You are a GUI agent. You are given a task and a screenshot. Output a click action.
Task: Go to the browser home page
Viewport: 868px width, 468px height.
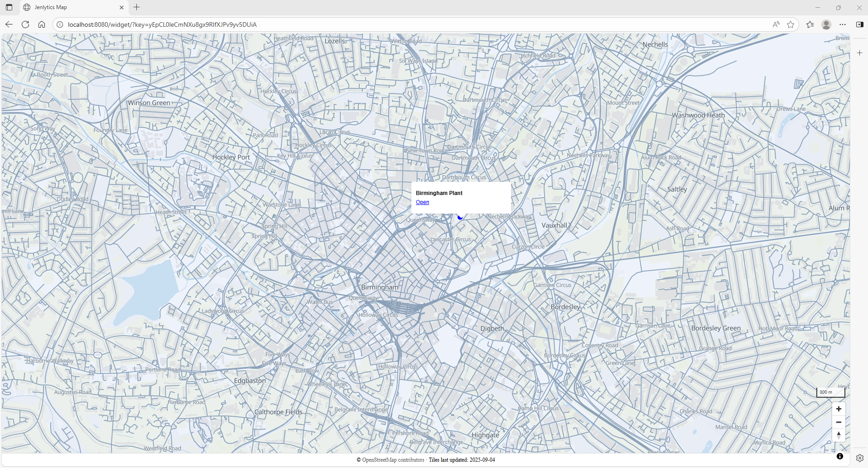[42, 24]
